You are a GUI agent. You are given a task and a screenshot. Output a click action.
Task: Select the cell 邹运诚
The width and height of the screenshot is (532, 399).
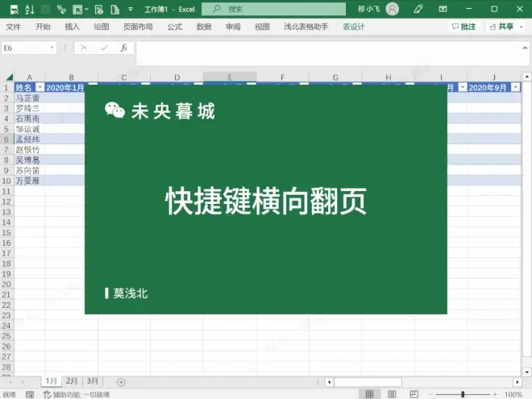click(29, 129)
